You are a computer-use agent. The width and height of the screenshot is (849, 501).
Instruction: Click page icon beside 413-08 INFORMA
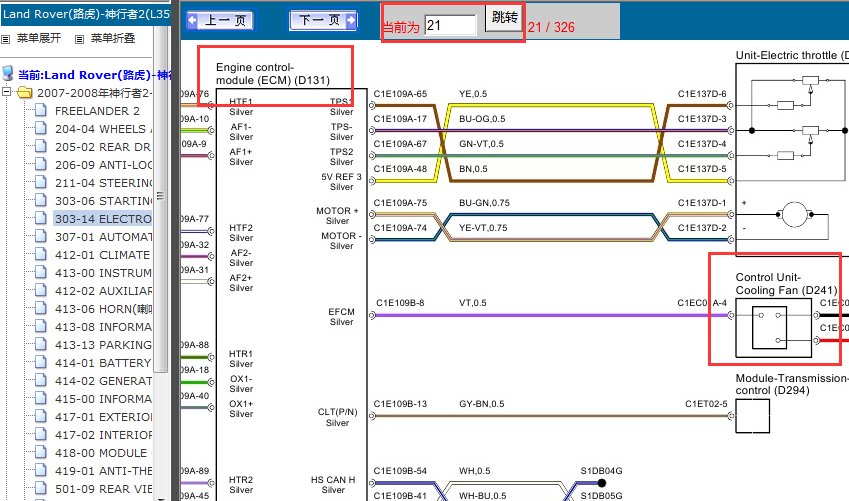[41, 326]
